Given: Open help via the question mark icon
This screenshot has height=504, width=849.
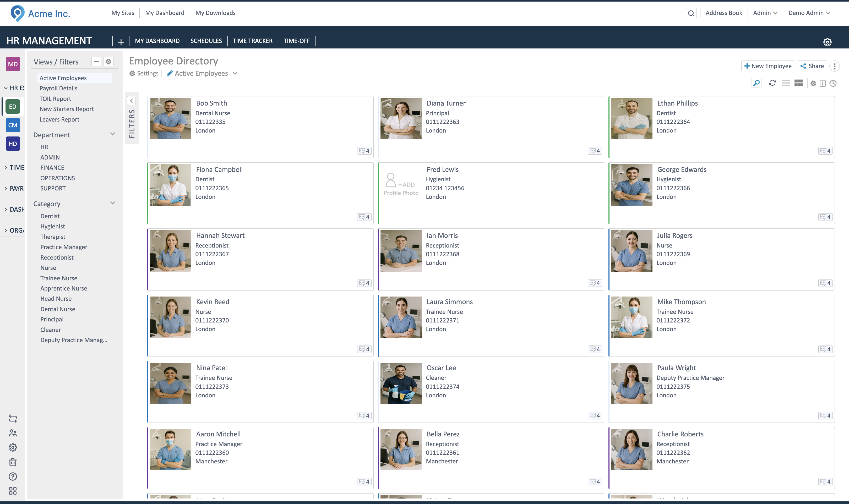Looking at the screenshot, I should coord(13,476).
